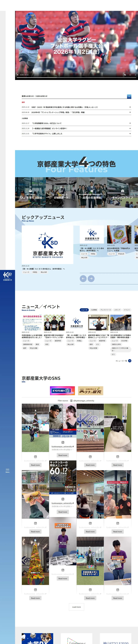The width and height of the screenshot is (138, 644).
Task: Click the Kyoto Sangyo 60th logo in sidebar
Action: 8,276
